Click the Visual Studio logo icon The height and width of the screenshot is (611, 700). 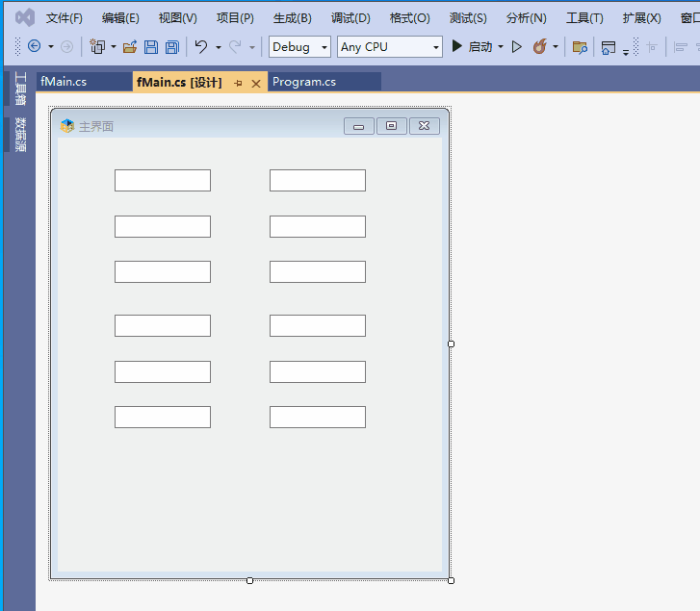pyautogui.click(x=25, y=18)
